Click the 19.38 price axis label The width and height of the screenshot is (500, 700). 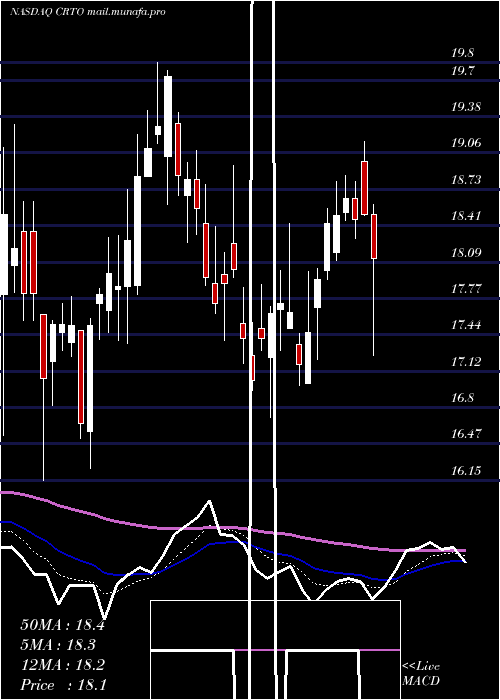coord(466,107)
